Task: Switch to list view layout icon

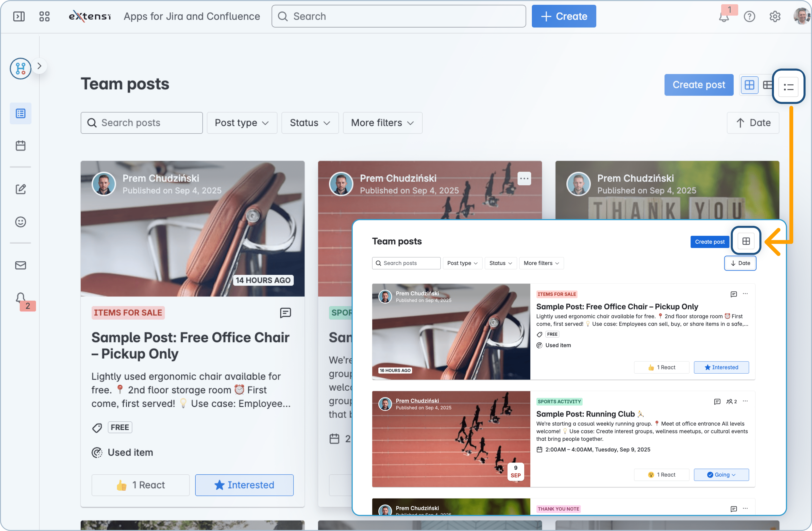Action: [788, 87]
